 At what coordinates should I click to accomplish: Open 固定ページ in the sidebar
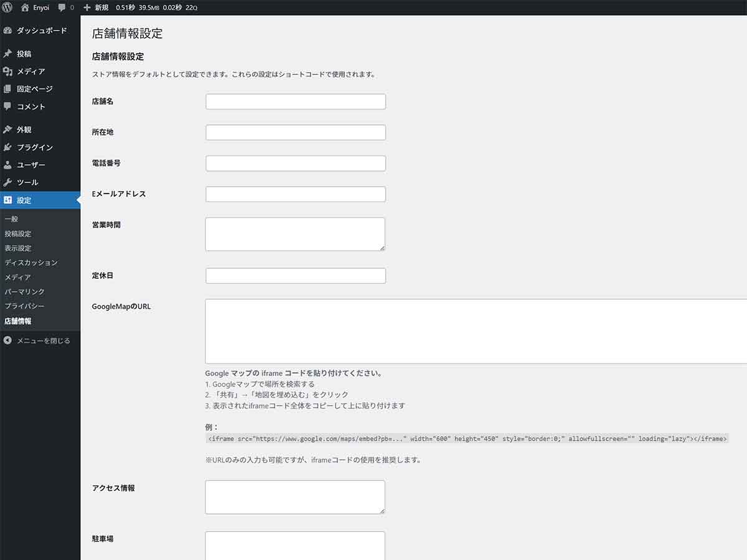[34, 89]
